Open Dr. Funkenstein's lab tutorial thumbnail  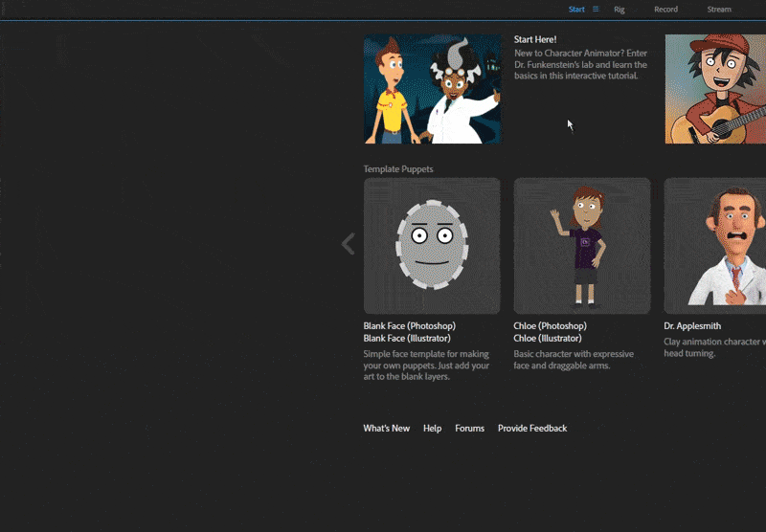pos(432,89)
